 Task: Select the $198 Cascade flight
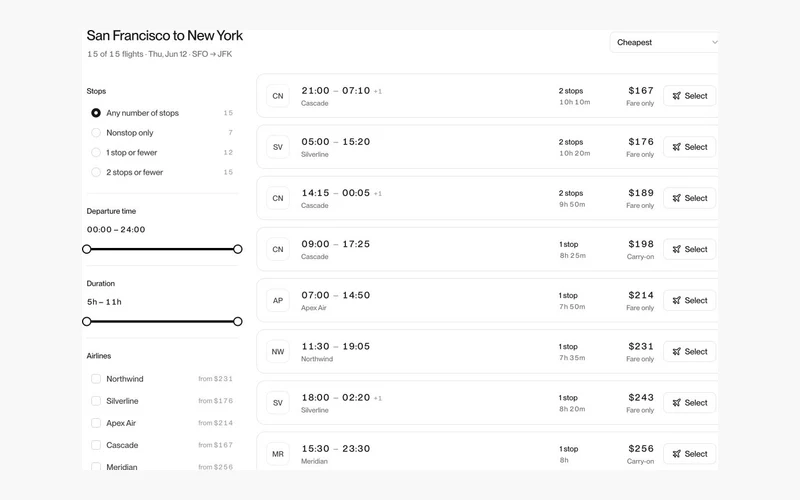689,249
